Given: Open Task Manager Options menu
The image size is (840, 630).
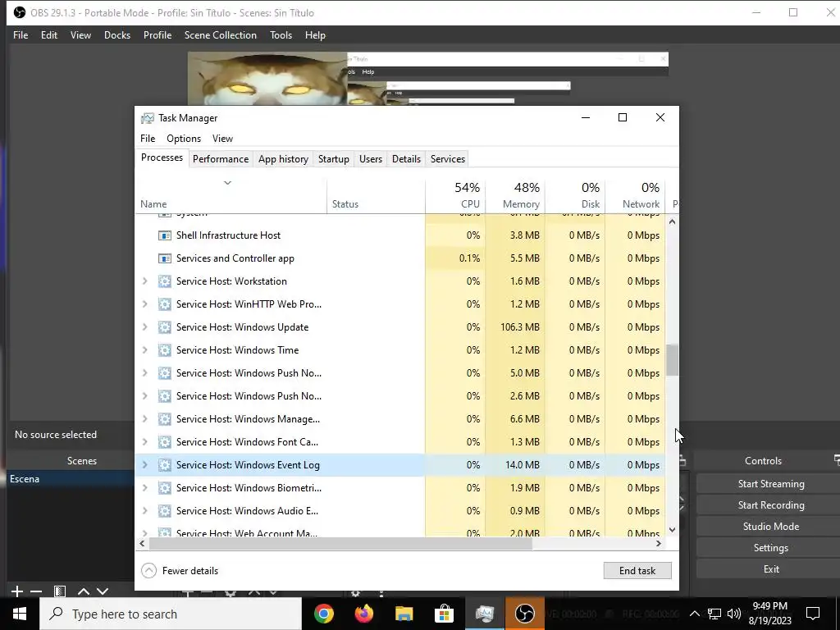Looking at the screenshot, I should 184,139.
